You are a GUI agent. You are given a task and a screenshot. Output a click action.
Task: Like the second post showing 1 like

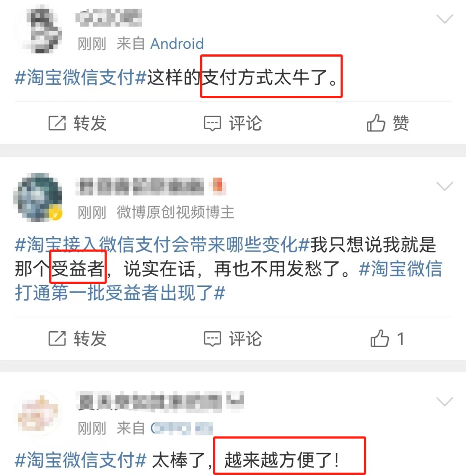coord(387,338)
